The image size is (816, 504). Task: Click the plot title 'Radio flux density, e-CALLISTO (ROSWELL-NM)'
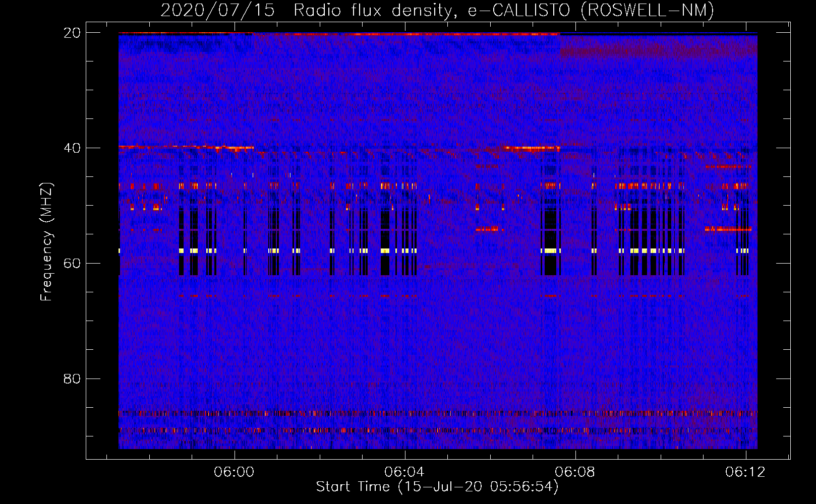(x=504, y=10)
